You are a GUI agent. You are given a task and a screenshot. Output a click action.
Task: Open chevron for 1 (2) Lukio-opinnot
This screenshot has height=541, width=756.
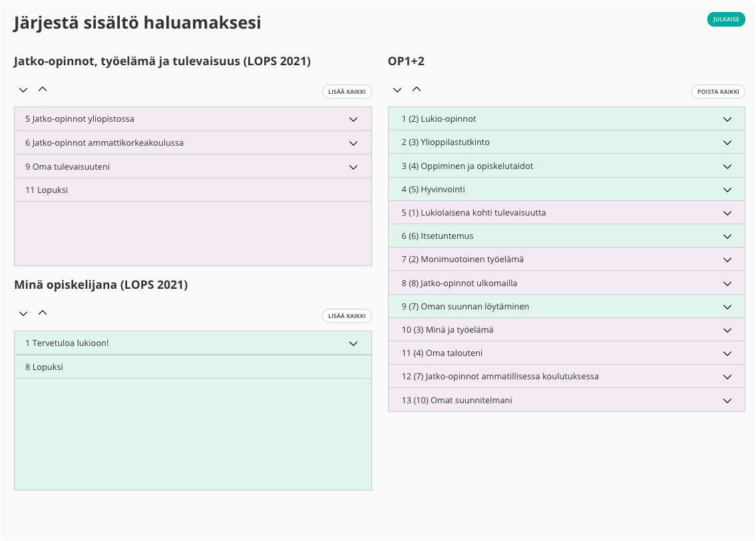pos(727,120)
